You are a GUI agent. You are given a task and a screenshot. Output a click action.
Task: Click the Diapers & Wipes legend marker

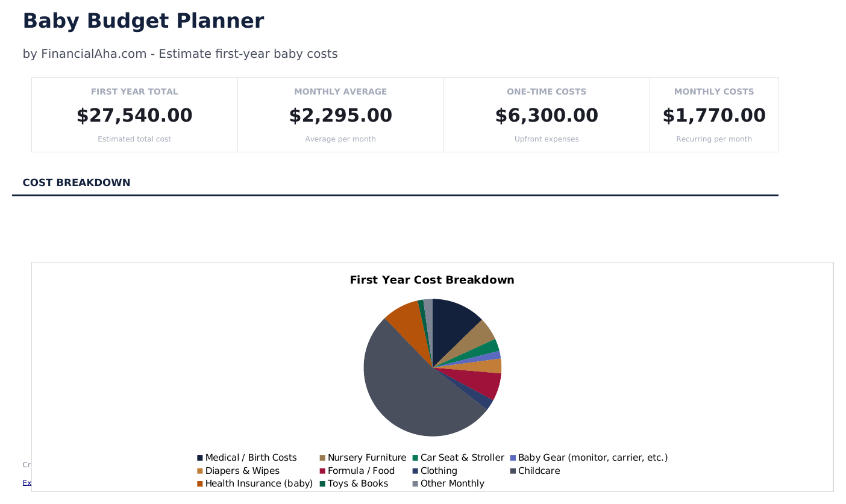click(201, 470)
